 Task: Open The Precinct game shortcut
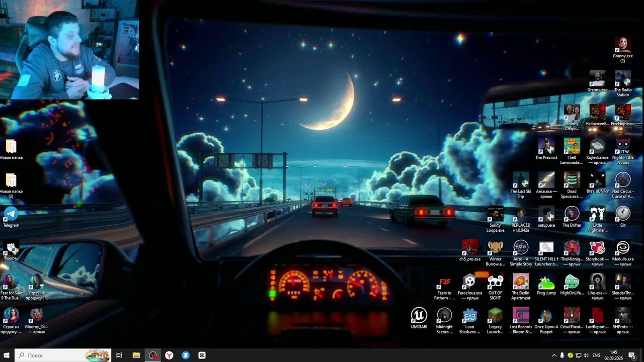click(x=546, y=149)
